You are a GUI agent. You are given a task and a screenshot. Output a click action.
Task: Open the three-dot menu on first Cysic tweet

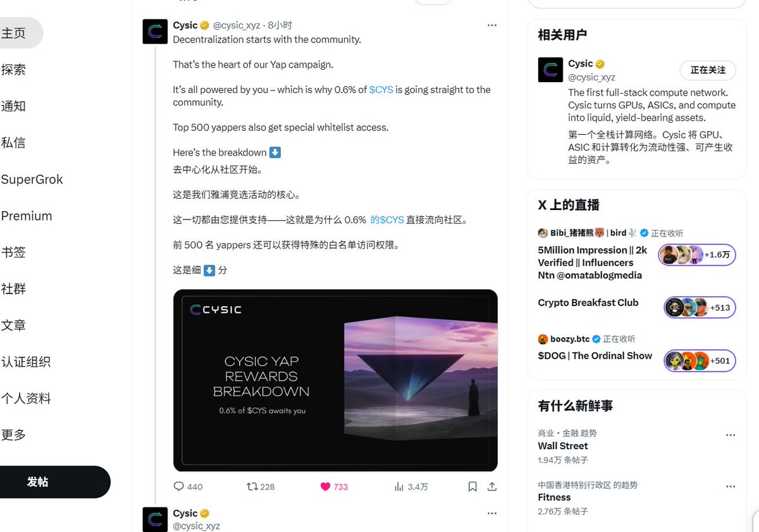point(492,25)
